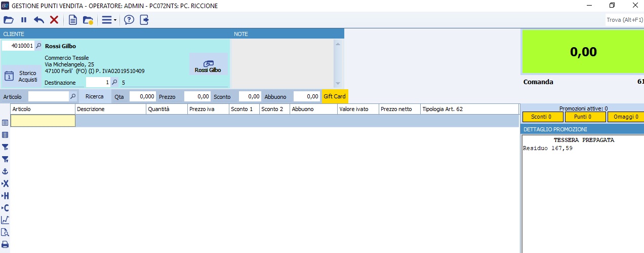Click the Ricerca button
The height and width of the screenshot is (253, 644).
tap(95, 96)
